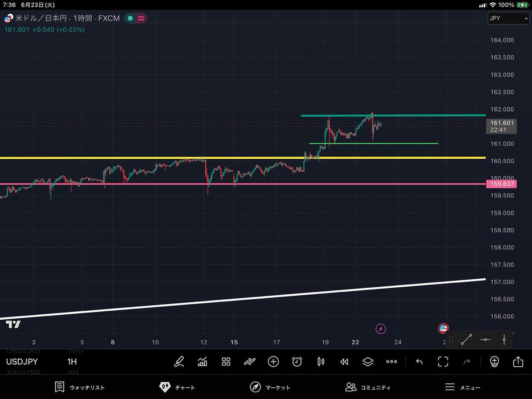Switch to the コミュニティ tab
Screen dimensions: 532x399
pyautogui.click(x=368, y=387)
